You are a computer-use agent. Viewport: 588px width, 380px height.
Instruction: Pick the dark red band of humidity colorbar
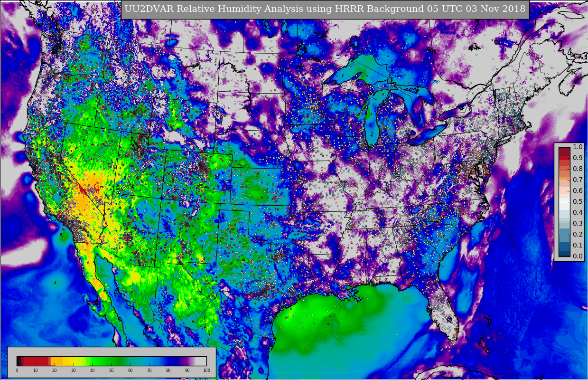(36, 361)
